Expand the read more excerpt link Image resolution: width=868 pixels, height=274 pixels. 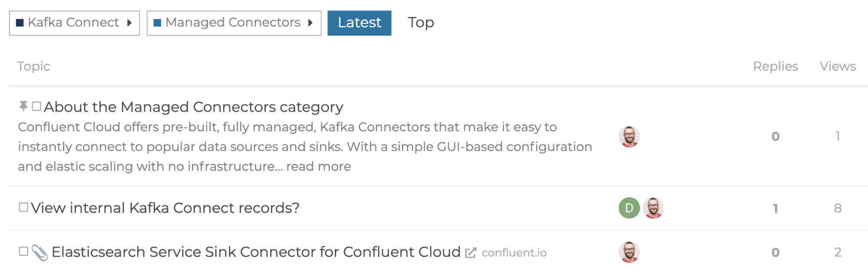click(x=318, y=166)
